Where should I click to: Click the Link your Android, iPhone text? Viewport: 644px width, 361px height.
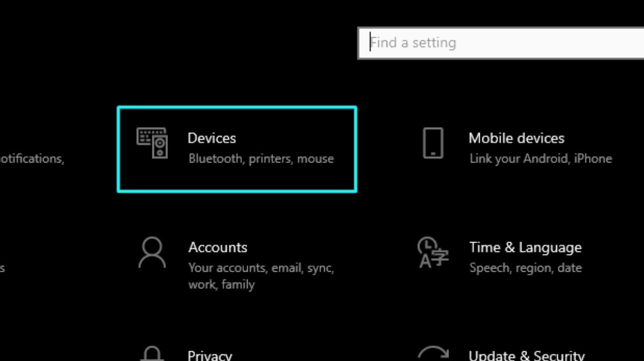coord(540,159)
